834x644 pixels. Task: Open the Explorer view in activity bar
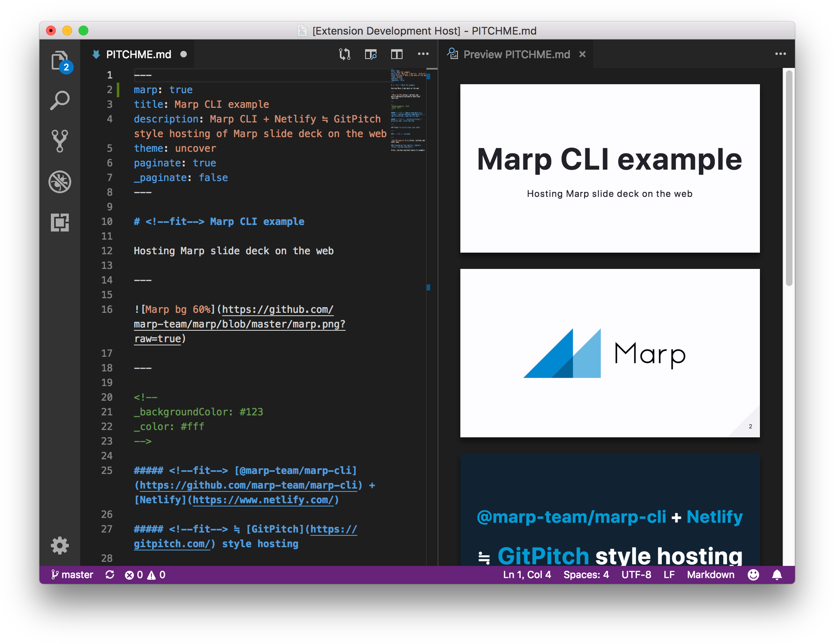coord(60,61)
